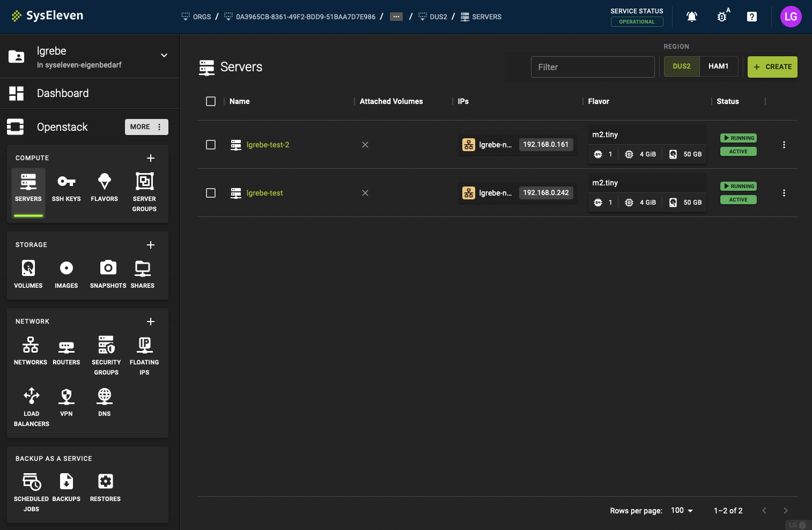Viewport: 812px width, 530px height.
Task: Click the Attached Volumes column header
Action: tap(391, 101)
